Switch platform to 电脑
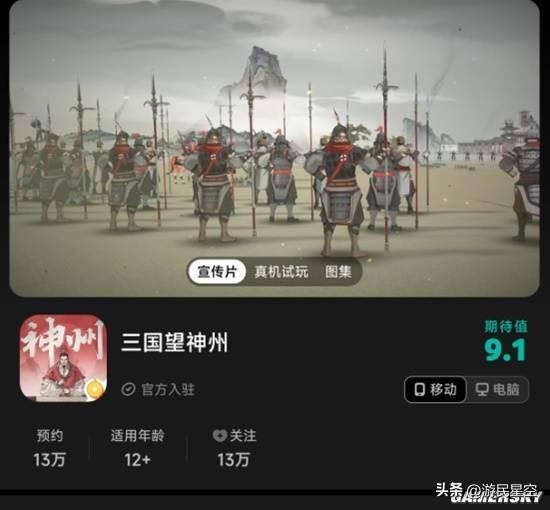This screenshot has width=550, height=510. point(498,389)
